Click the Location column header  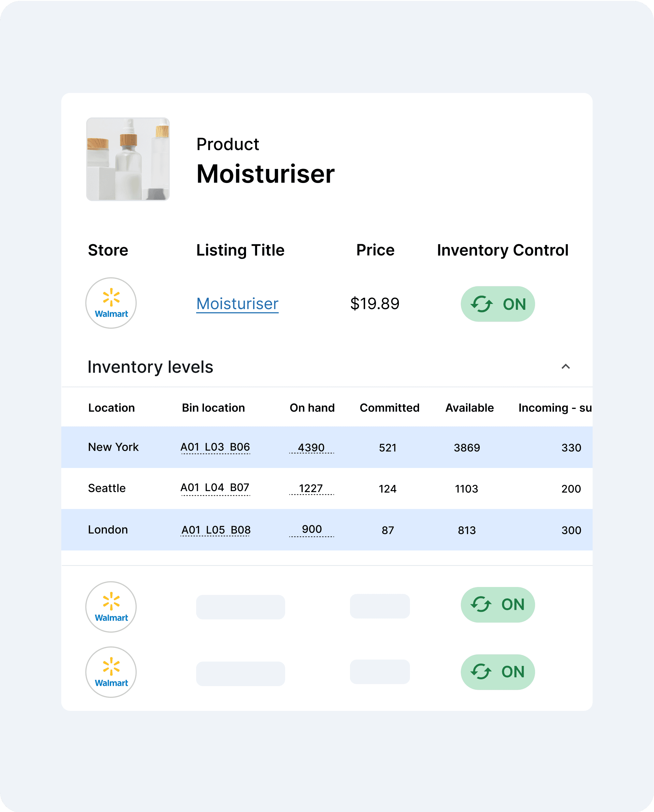tap(111, 408)
